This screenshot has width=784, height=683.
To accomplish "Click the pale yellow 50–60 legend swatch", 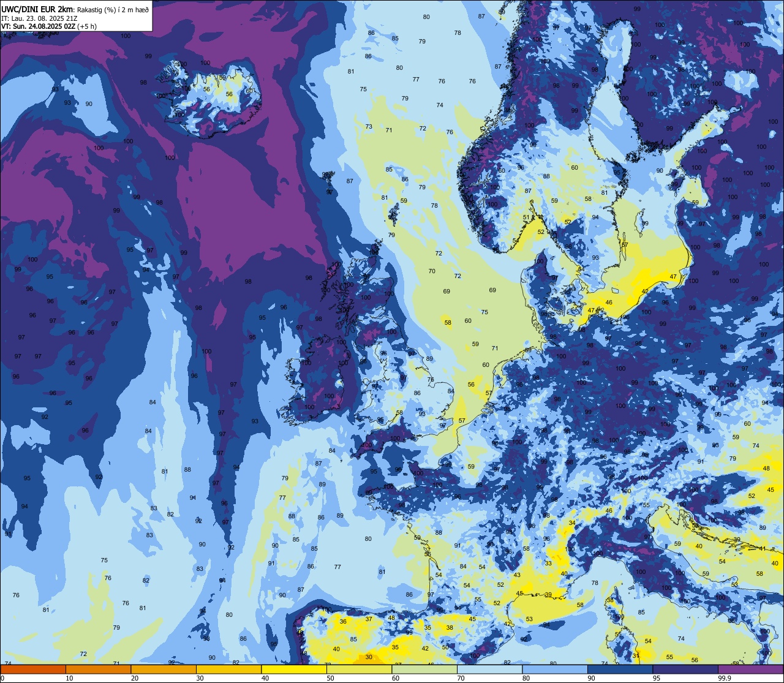I will 359,670.
